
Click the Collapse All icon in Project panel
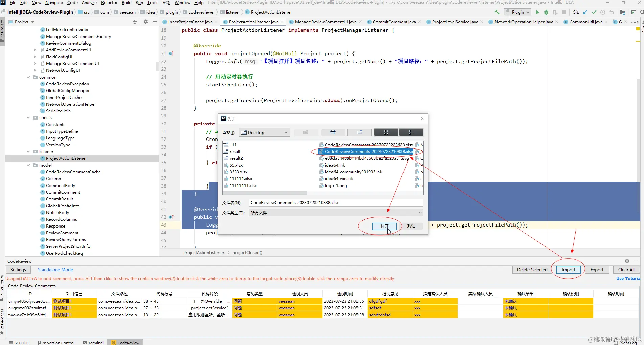click(x=135, y=22)
